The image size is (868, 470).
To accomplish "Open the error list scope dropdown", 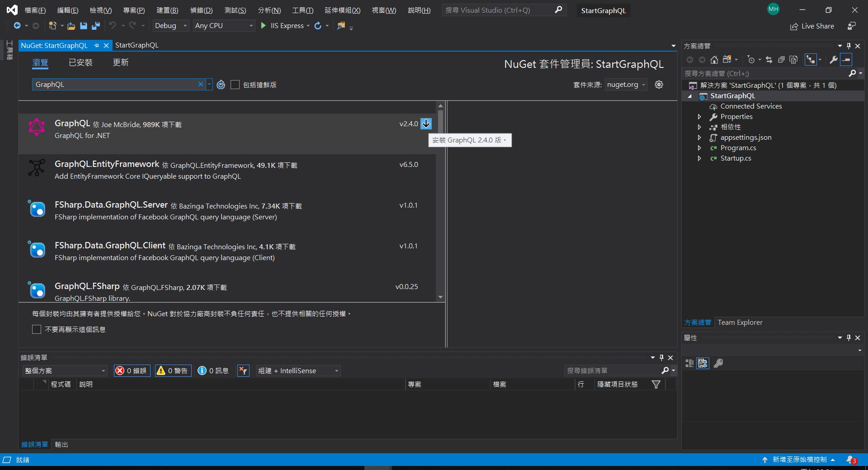I will click(65, 371).
